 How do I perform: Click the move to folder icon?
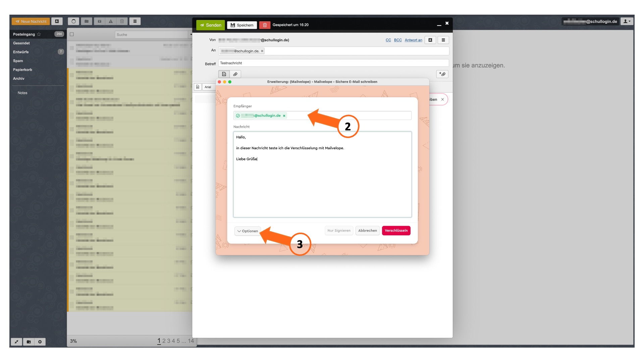pos(87,21)
